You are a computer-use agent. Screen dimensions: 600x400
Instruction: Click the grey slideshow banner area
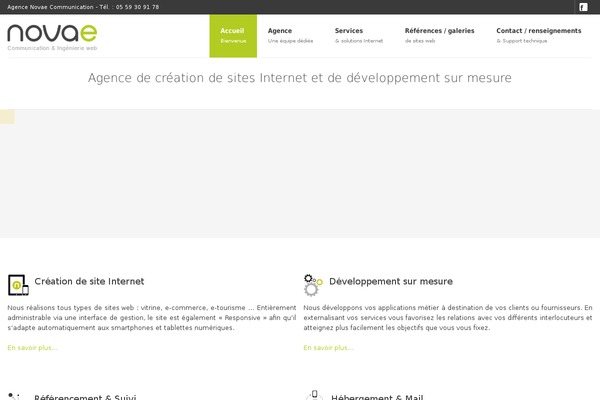(300, 173)
